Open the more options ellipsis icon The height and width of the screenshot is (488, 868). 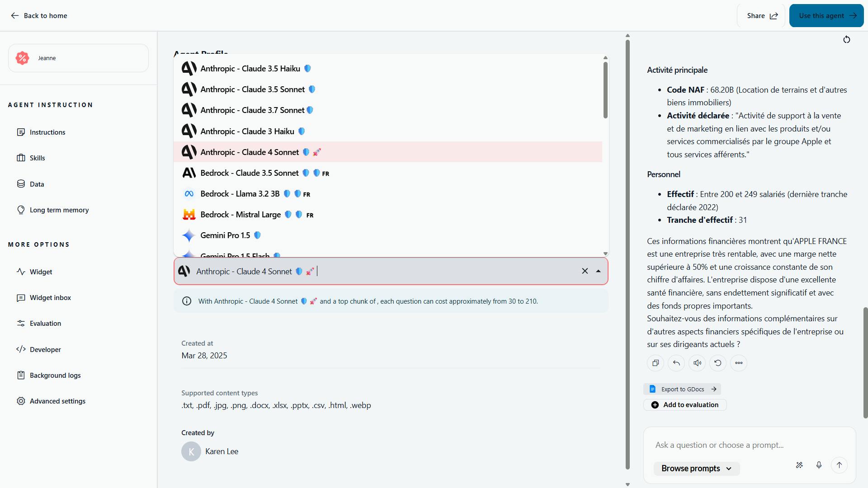(x=739, y=363)
